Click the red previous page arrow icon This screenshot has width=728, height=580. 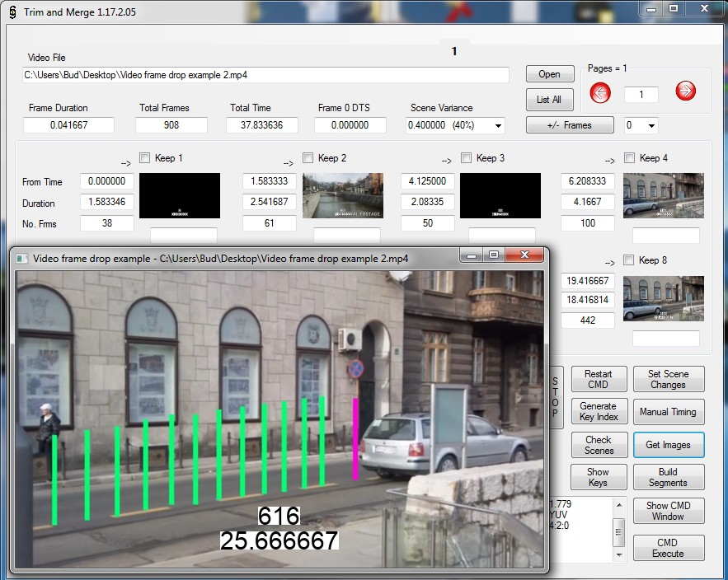coord(600,93)
